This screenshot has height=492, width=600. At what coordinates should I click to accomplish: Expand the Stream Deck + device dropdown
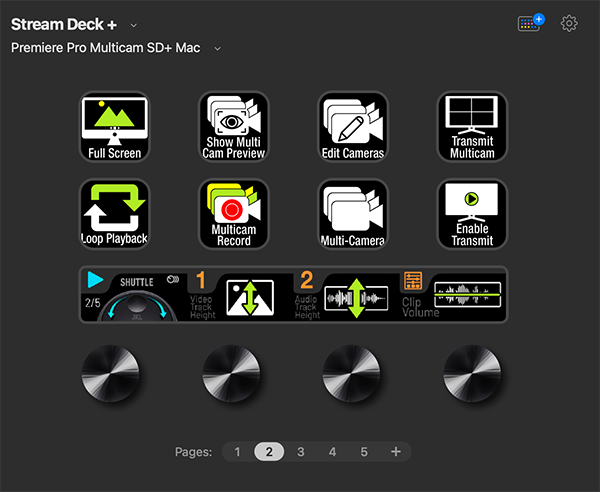134,26
